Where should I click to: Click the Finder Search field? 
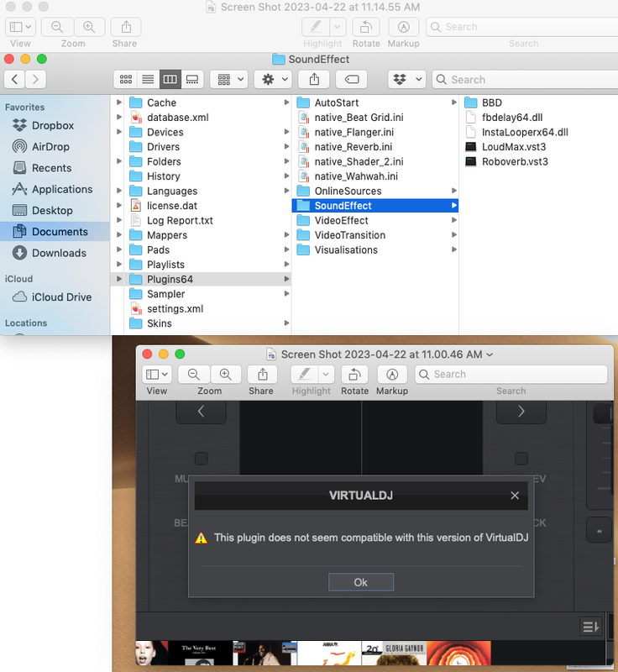coord(526,79)
